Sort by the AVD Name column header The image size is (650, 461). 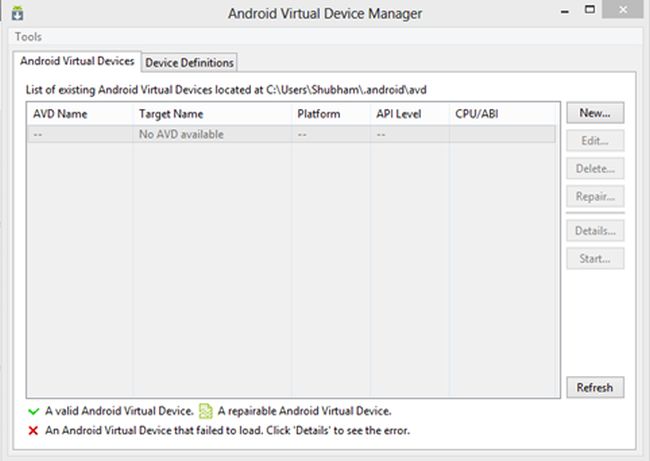(x=80, y=114)
